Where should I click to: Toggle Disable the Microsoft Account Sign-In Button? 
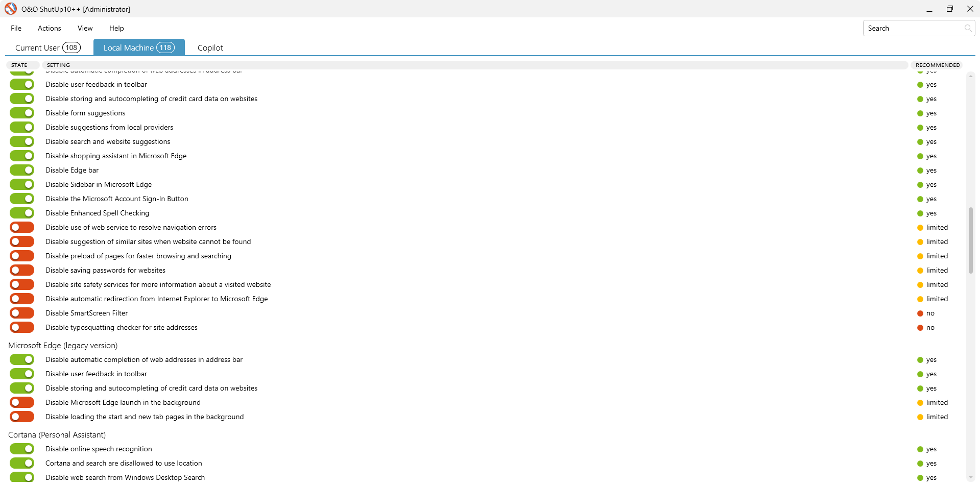tap(22, 199)
